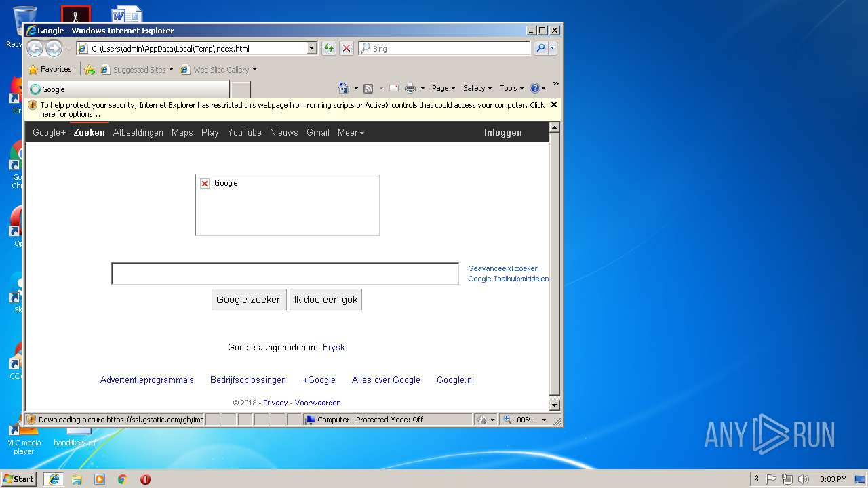The image size is (868, 488).
Task: Click the Bing search box
Action: [x=445, y=48]
